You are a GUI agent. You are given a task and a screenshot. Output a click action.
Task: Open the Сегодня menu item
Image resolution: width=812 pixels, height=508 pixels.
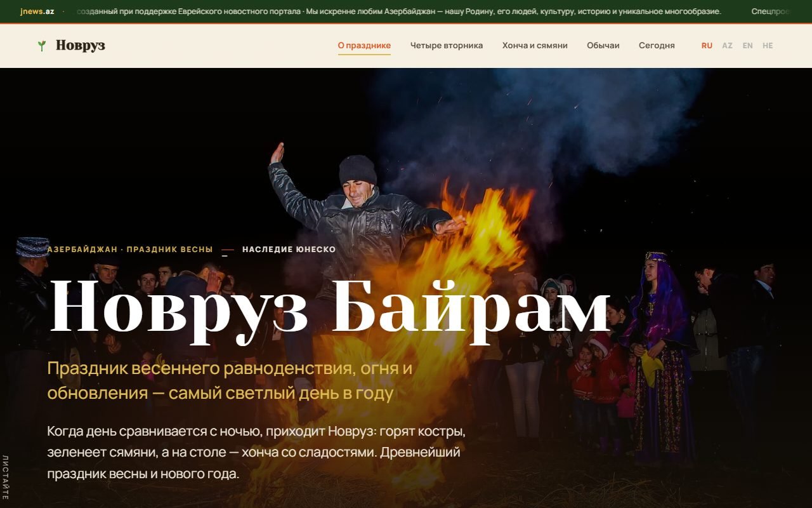(x=657, y=46)
